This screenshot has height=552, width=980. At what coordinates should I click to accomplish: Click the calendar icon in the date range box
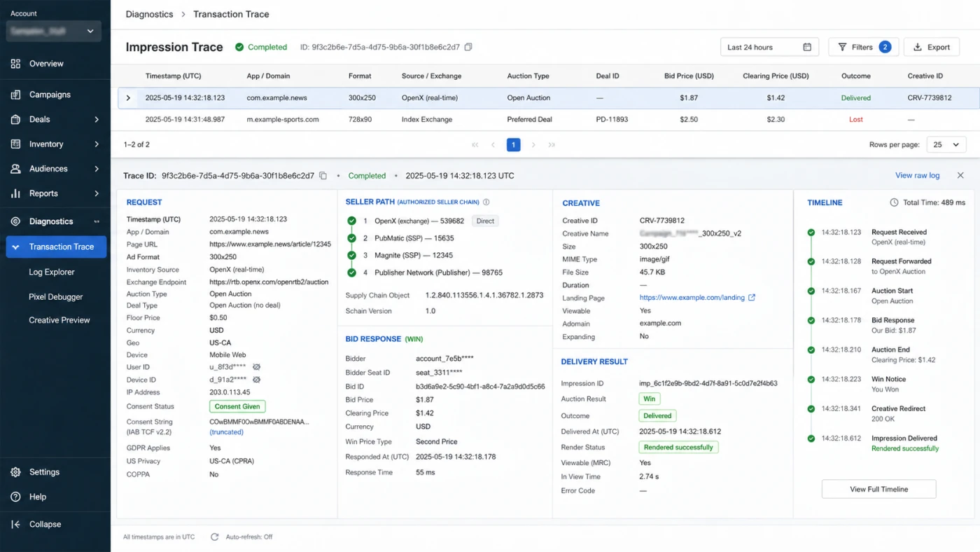[x=807, y=47]
